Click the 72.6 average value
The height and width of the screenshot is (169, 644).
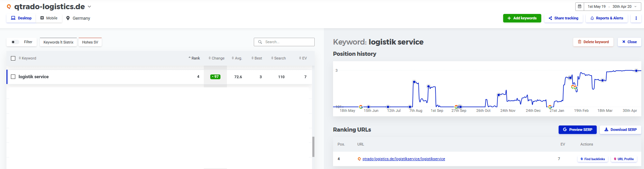[x=238, y=77]
